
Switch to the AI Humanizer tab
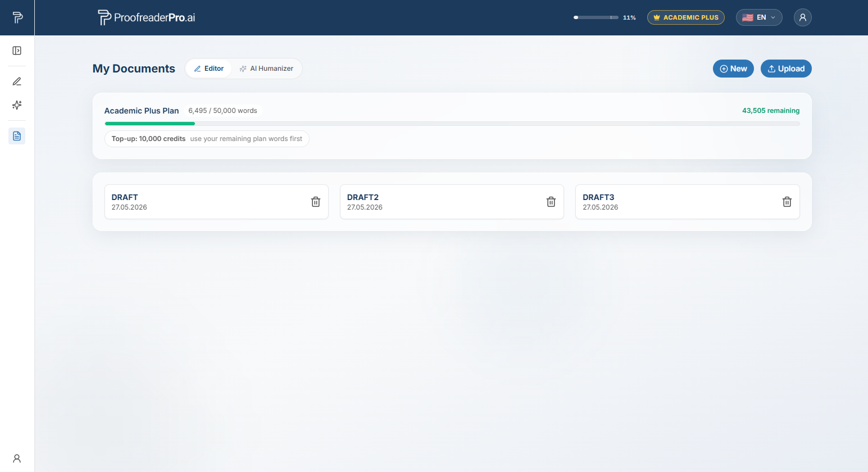[266, 69]
